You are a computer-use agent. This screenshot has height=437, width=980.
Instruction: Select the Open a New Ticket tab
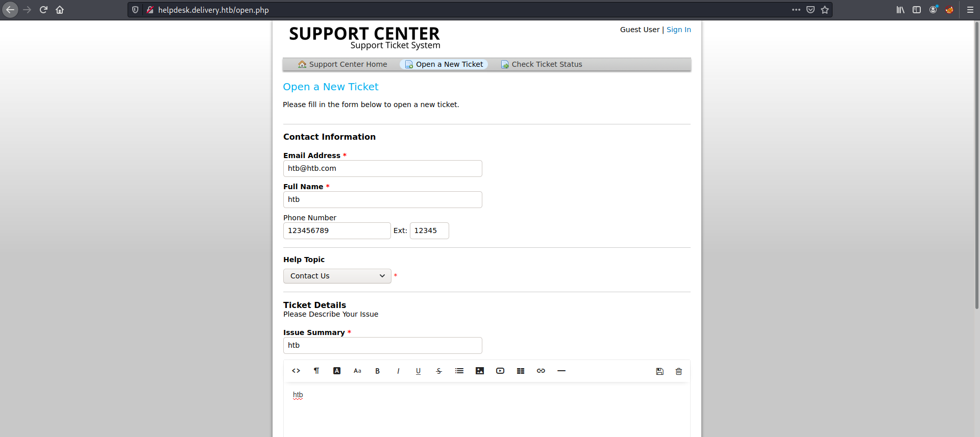coord(444,64)
